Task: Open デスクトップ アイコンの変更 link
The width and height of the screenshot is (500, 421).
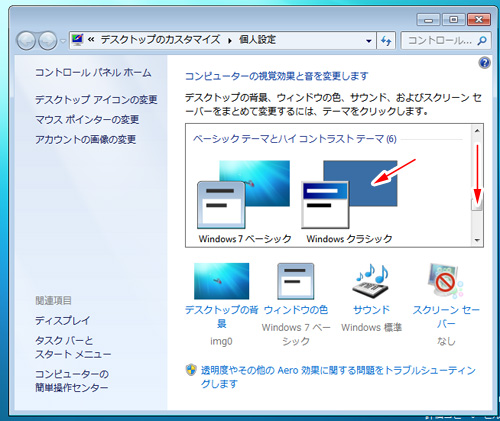Action: pyautogui.click(x=96, y=99)
